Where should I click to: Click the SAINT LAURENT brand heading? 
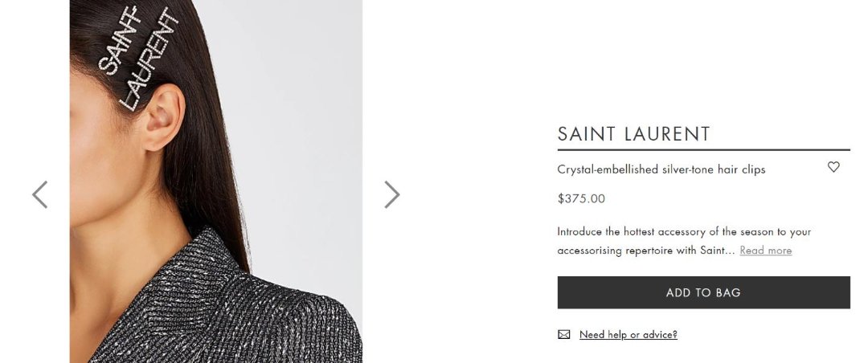pyautogui.click(x=634, y=134)
